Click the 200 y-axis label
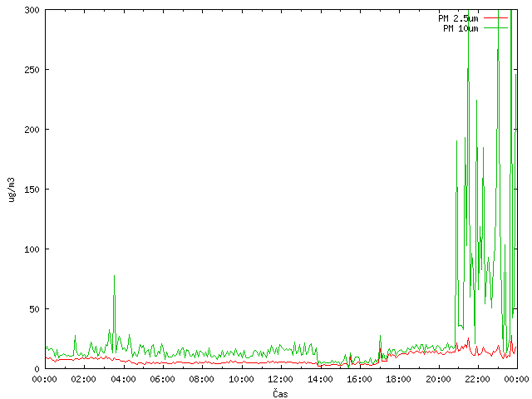The height and width of the screenshot is (399, 532). 32,130
